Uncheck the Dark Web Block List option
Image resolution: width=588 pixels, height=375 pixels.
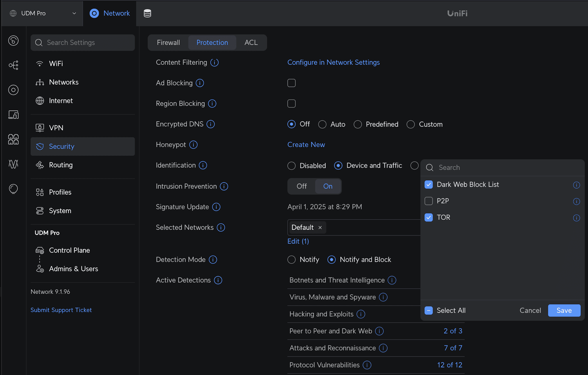(x=429, y=185)
